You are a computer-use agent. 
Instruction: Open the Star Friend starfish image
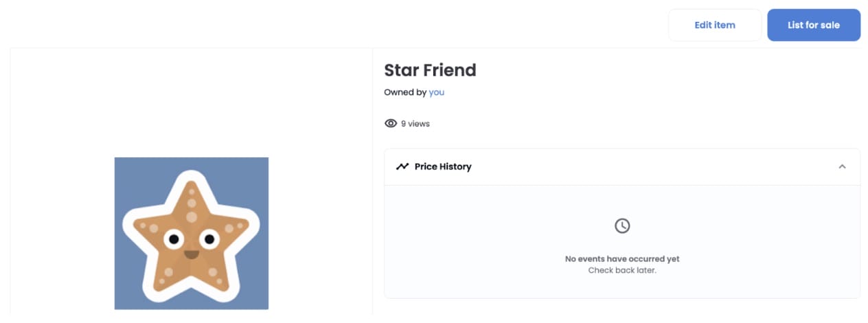pyautogui.click(x=191, y=234)
